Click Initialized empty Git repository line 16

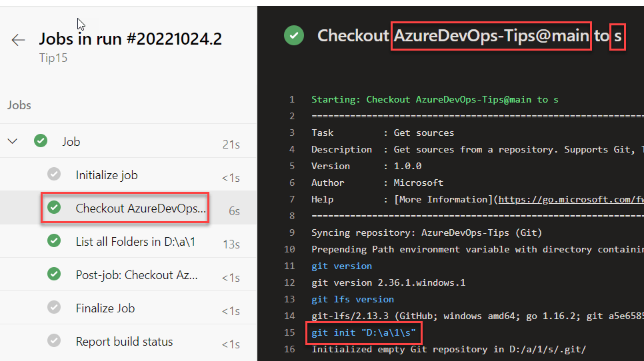(x=449, y=349)
